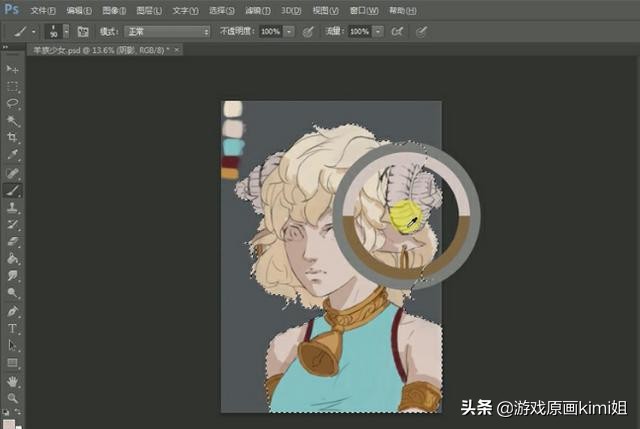This screenshot has height=429, width=640.
Task: Select the Rectangle shape tool
Action: (x=12, y=363)
